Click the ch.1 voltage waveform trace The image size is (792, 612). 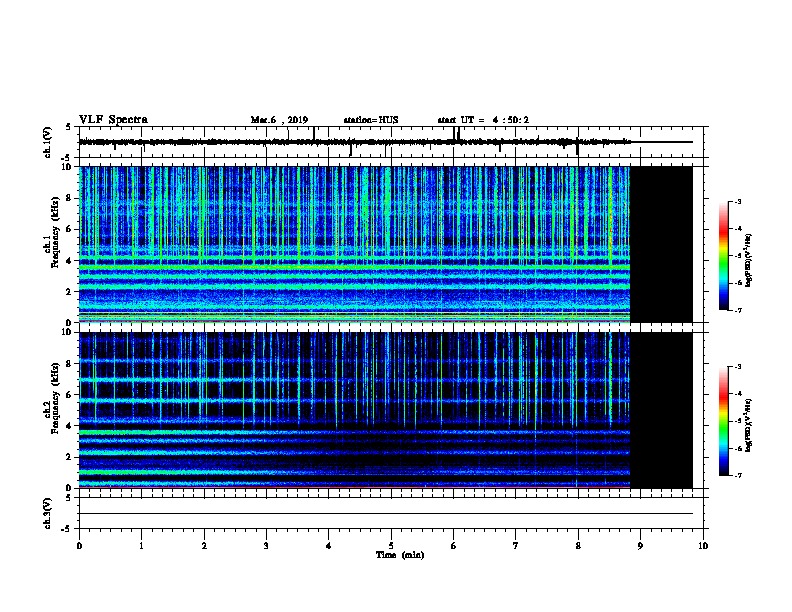pyautogui.click(x=386, y=142)
